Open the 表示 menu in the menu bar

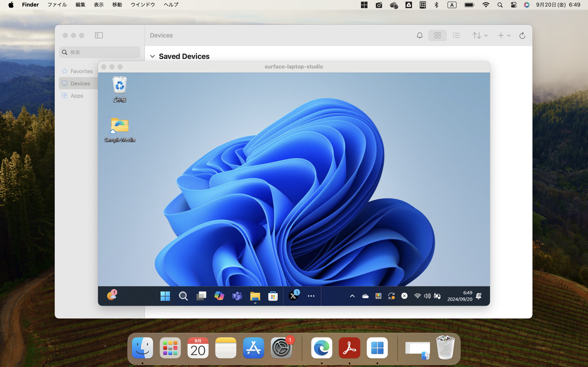[98, 5]
